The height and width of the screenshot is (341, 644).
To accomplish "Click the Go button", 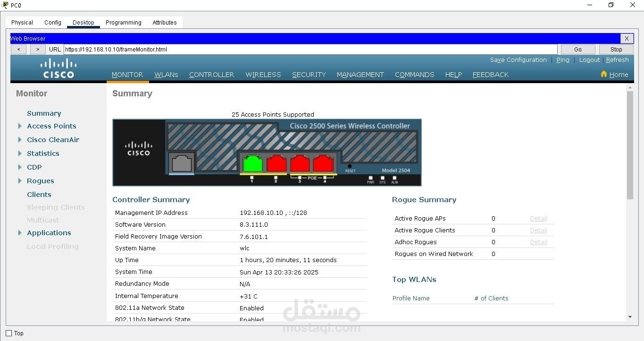I will [578, 49].
